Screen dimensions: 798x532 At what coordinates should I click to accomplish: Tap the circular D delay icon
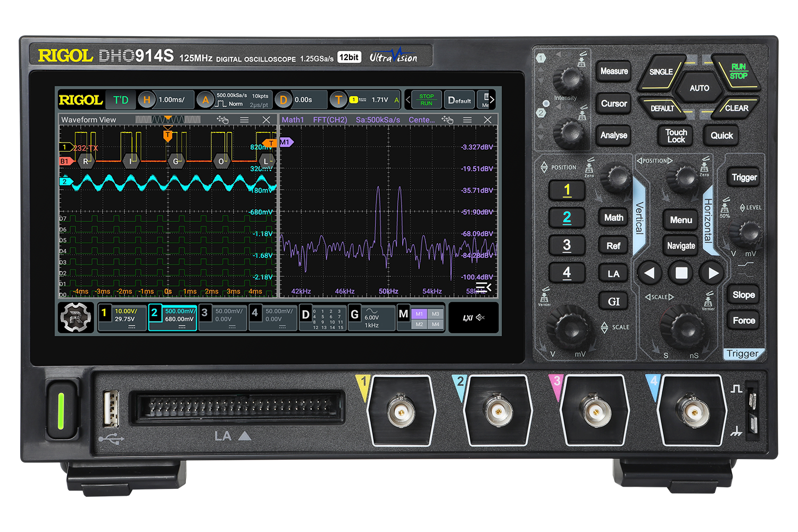284,100
